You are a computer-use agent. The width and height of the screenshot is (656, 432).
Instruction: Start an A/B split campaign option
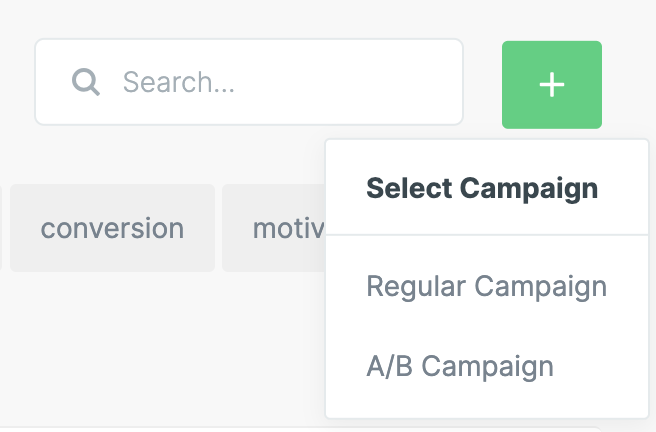460,366
